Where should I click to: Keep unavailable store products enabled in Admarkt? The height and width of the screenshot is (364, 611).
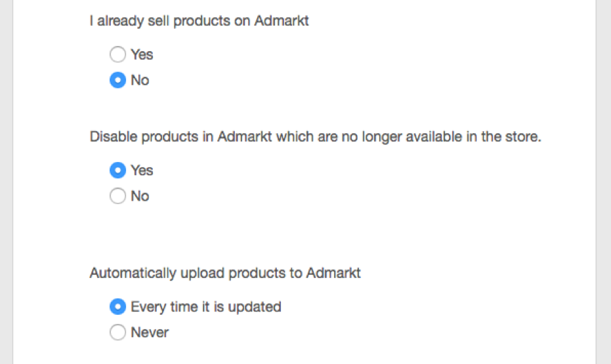pyautogui.click(x=117, y=196)
